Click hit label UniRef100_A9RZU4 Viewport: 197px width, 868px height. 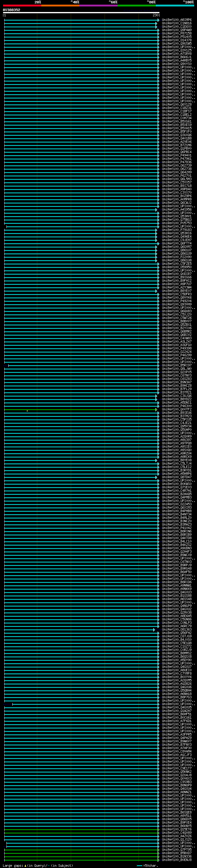(x=177, y=454)
